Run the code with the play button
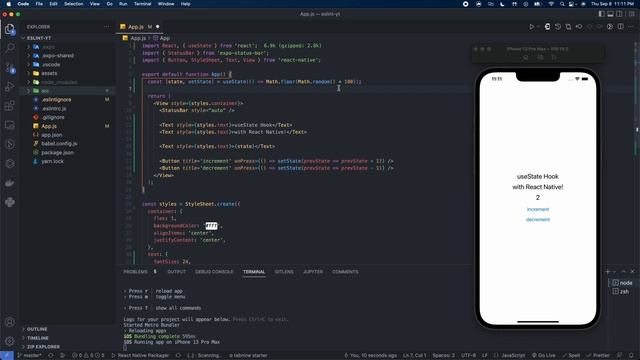 (531, 27)
